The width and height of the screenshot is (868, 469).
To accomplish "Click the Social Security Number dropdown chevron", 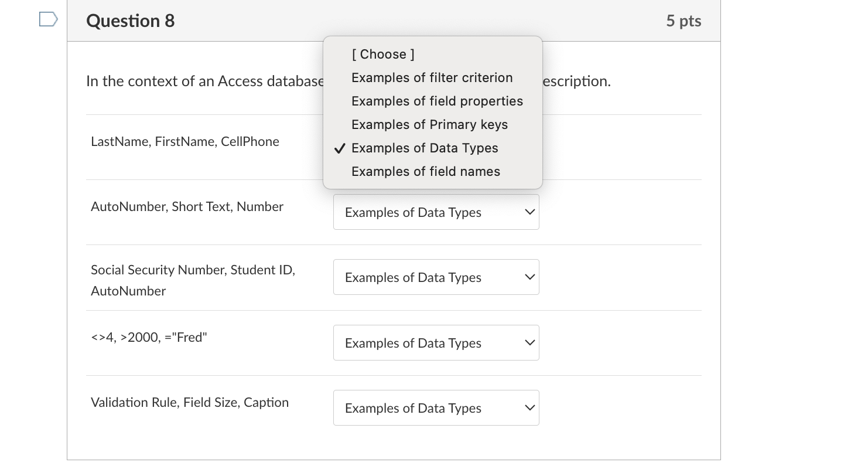I will pos(529,277).
